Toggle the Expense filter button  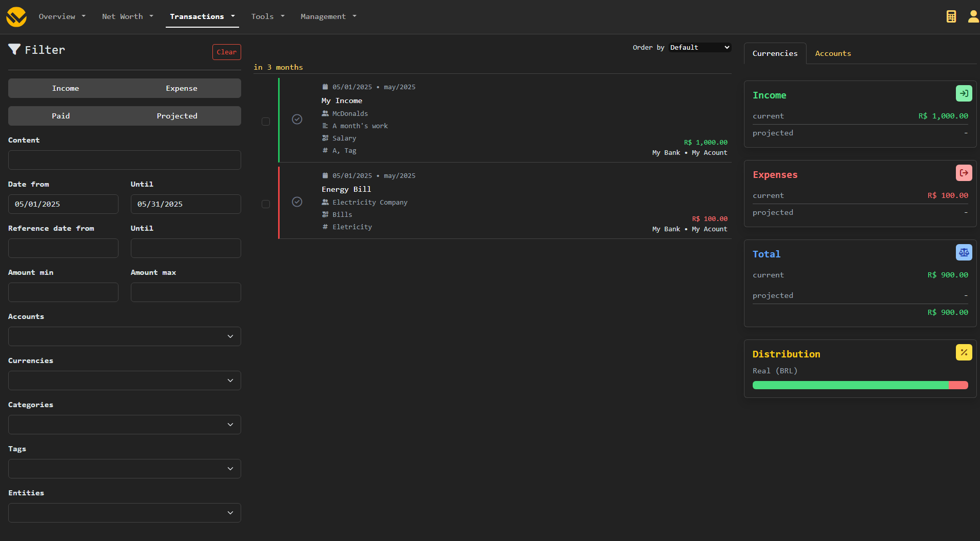click(181, 88)
